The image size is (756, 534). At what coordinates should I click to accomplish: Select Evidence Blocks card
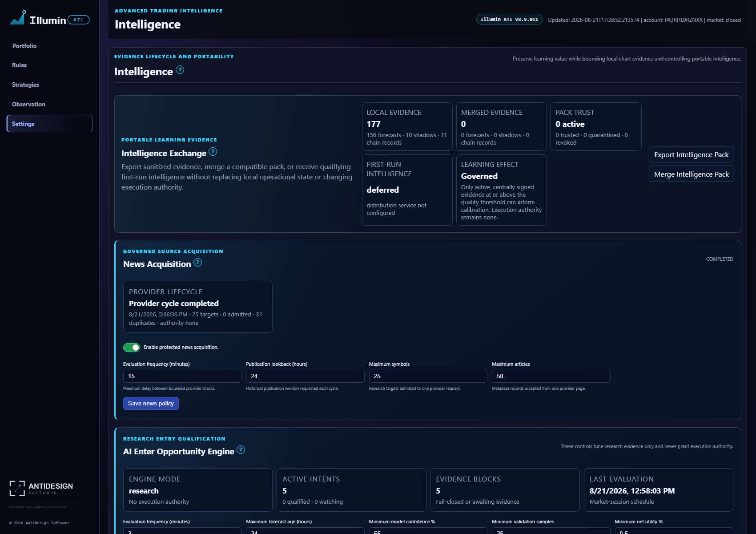505,490
